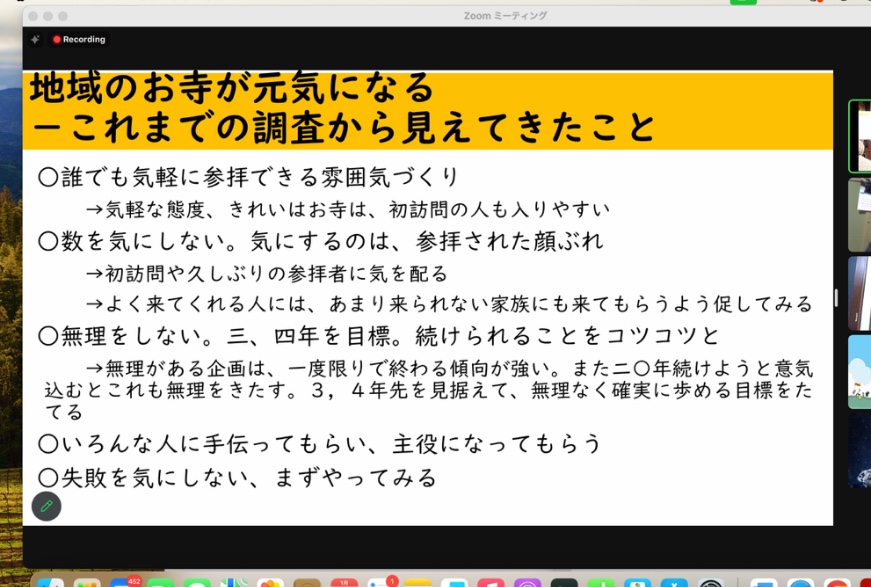Click the red Recording indicator
Viewport: 871px width, 587px height.
tap(79, 40)
